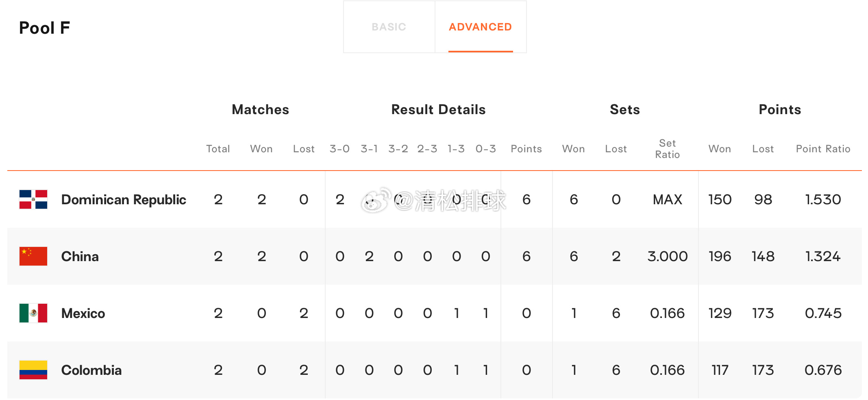The width and height of the screenshot is (868, 400).
Task: Click the Set Ratio column header
Action: pos(668,149)
